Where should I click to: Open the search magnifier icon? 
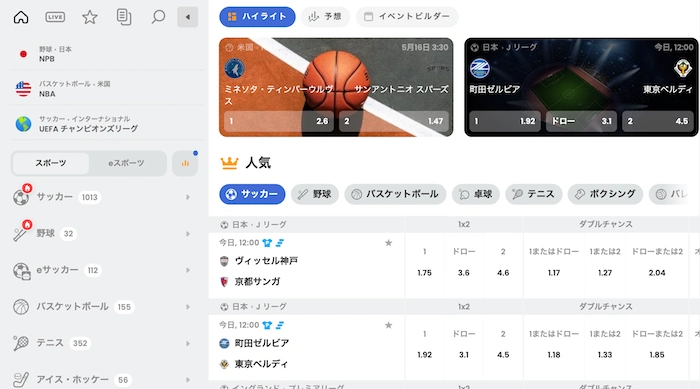pos(158,17)
